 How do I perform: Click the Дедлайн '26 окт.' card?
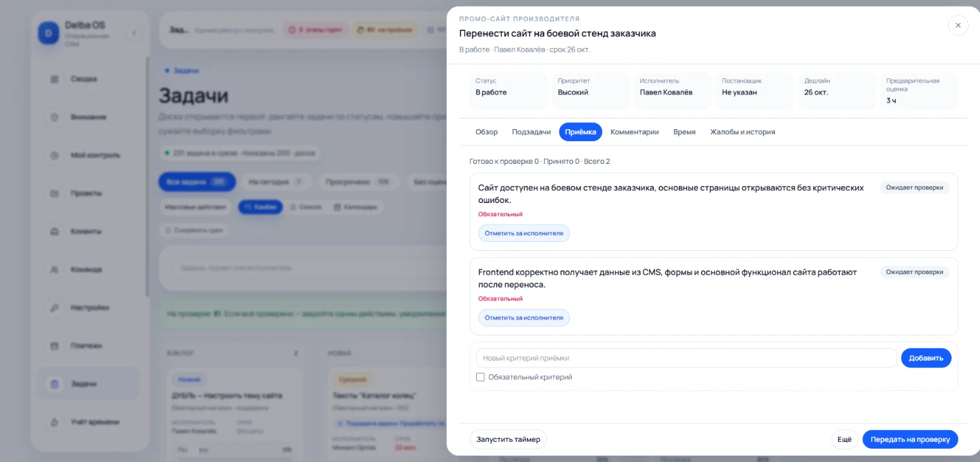coord(837,91)
